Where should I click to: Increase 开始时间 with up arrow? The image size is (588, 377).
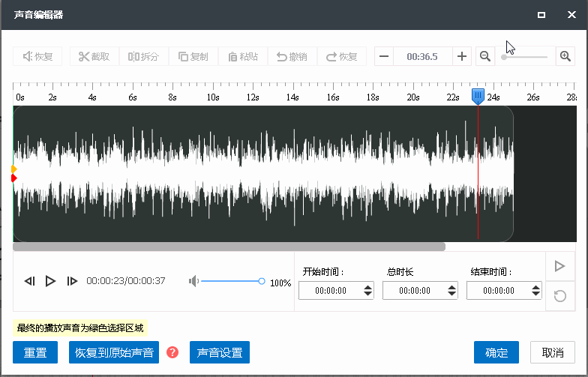pyautogui.click(x=368, y=286)
